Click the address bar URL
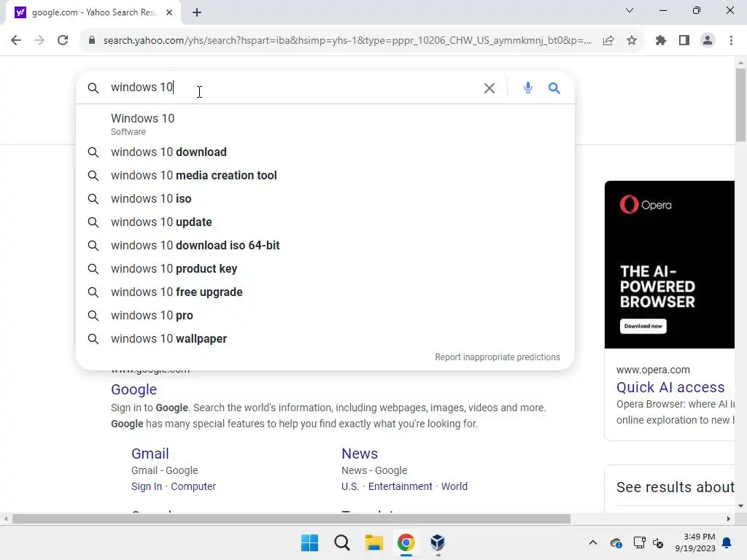 click(x=347, y=41)
